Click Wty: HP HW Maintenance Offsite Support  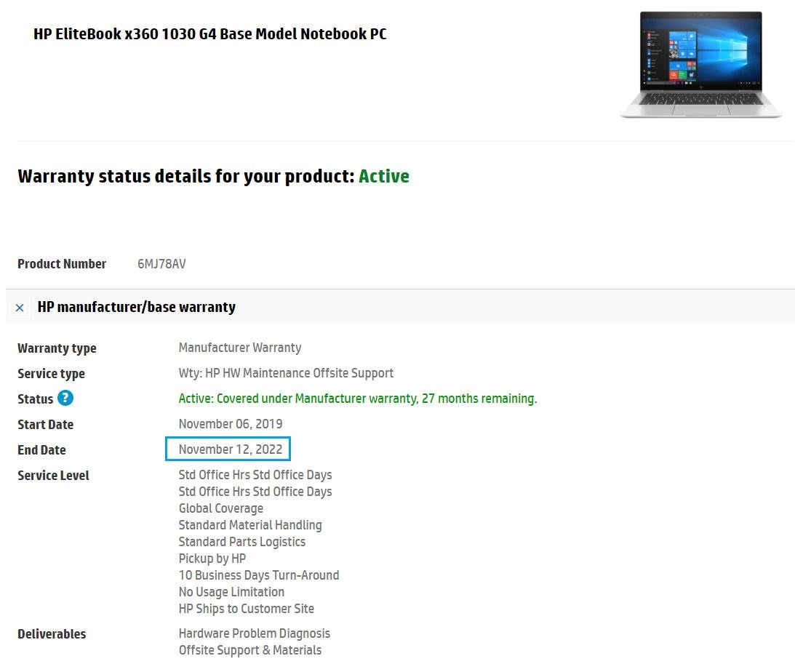[x=286, y=374]
